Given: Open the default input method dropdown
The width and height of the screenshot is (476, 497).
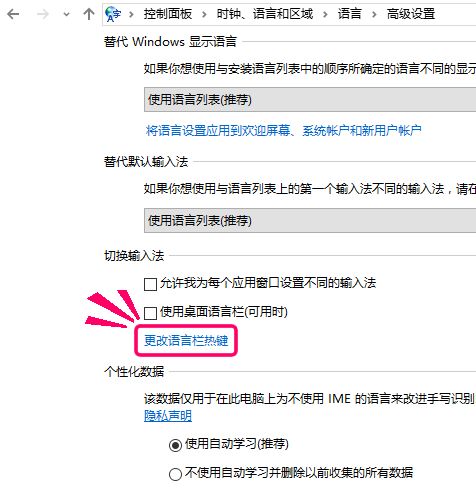Looking at the screenshot, I should point(310,220).
